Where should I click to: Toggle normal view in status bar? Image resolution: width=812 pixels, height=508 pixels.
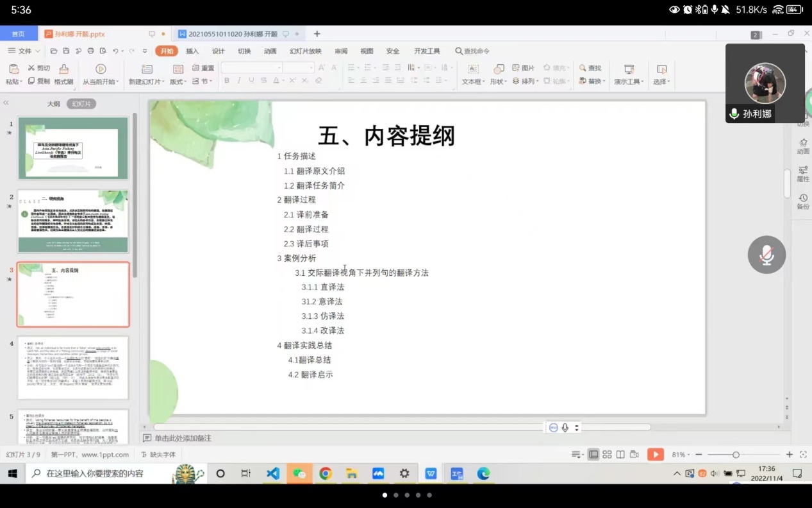pyautogui.click(x=593, y=455)
